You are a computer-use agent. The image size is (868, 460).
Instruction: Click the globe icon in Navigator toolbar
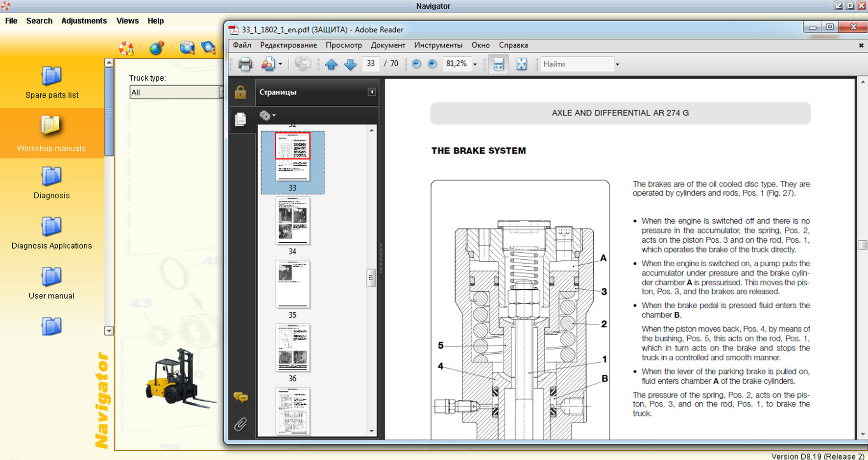156,48
